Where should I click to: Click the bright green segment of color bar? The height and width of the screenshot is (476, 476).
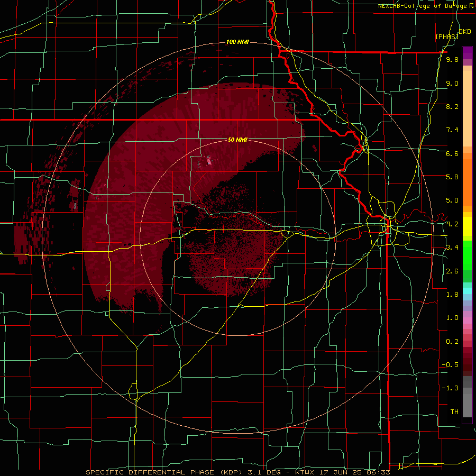[467, 255]
